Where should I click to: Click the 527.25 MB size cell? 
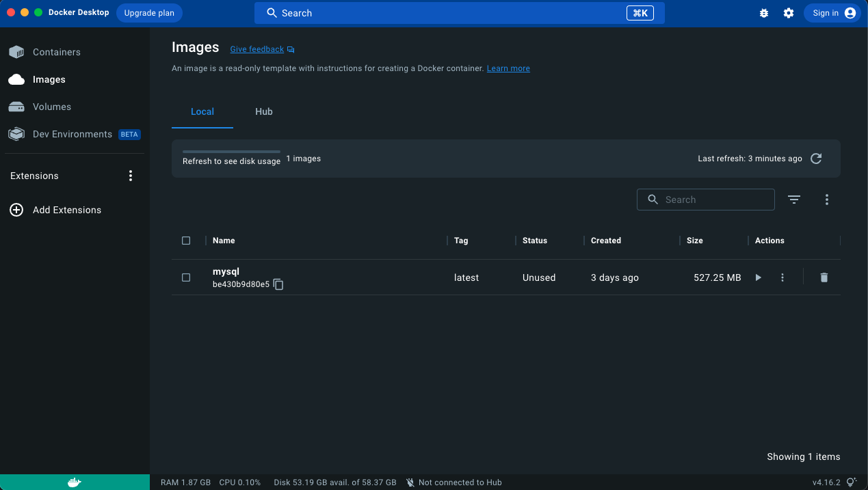[718, 277]
